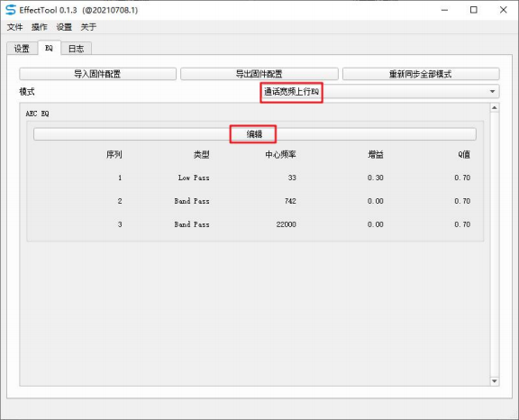Maximize the EffectTool window
The width and height of the screenshot is (519, 420).
tap(474, 10)
